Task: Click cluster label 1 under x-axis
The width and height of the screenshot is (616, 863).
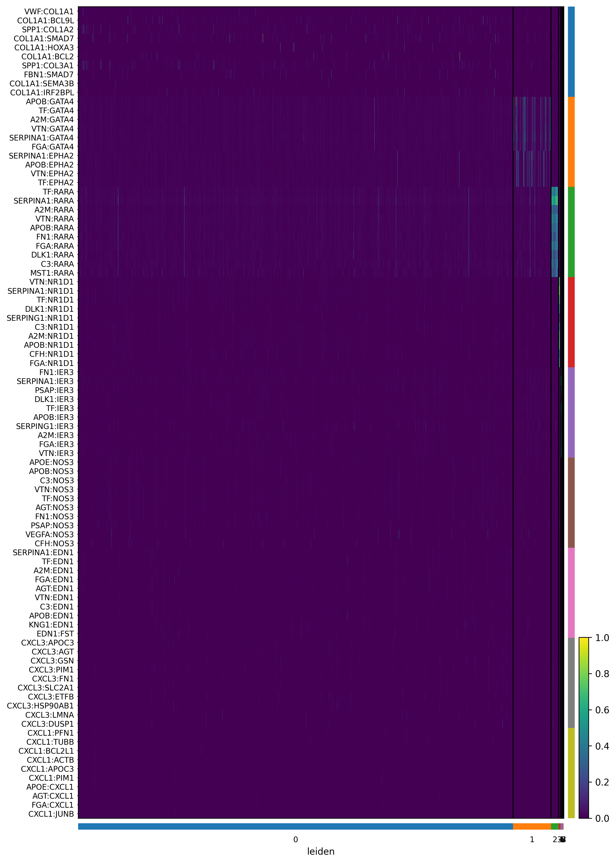Action: 532,840
